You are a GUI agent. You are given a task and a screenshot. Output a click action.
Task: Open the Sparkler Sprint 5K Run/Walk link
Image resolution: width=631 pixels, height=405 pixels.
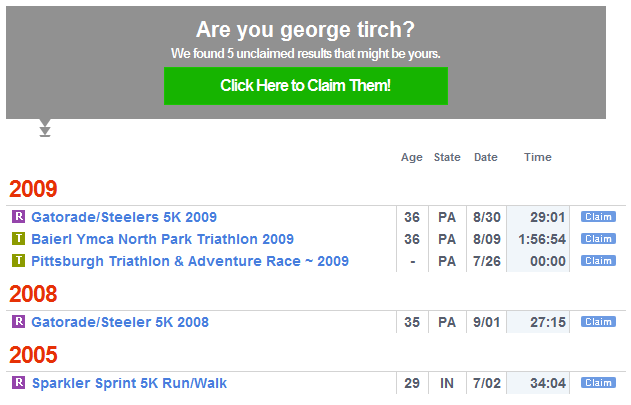tap(129, 383)
